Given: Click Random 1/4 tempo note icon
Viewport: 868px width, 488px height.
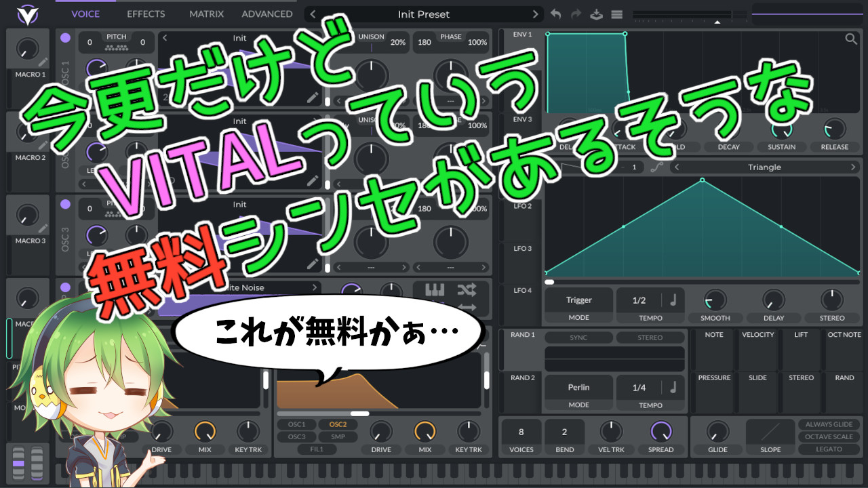Looking at the screenshot, I should point(673,388).
